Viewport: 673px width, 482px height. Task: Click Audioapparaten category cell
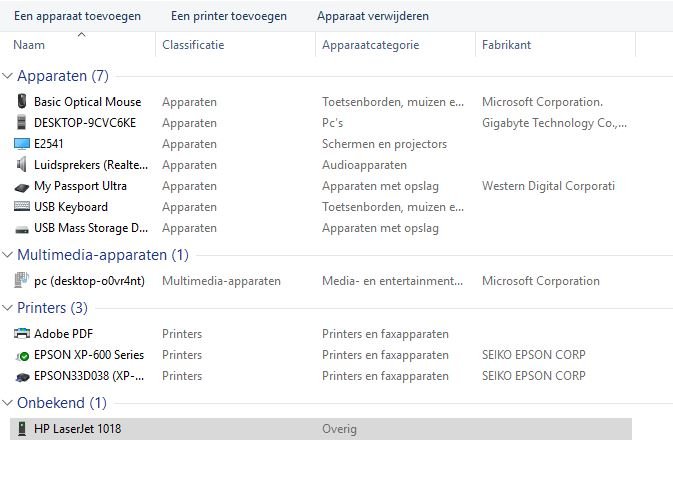pos(364,165)
